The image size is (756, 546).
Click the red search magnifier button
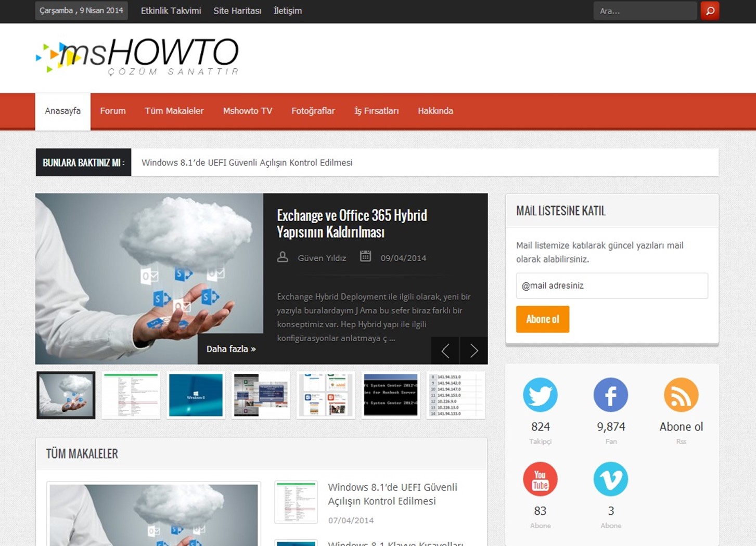[710, 10]
